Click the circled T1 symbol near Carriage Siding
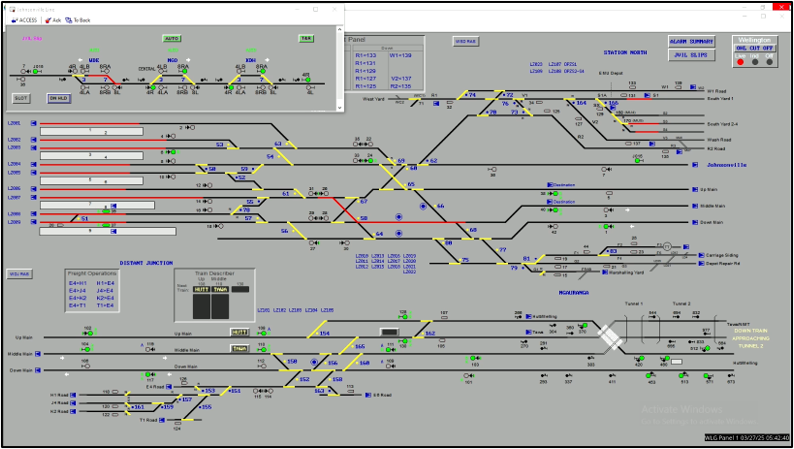The height and width of the screenshot is (449, 794). pyautogui.click(x=667, y=247)
